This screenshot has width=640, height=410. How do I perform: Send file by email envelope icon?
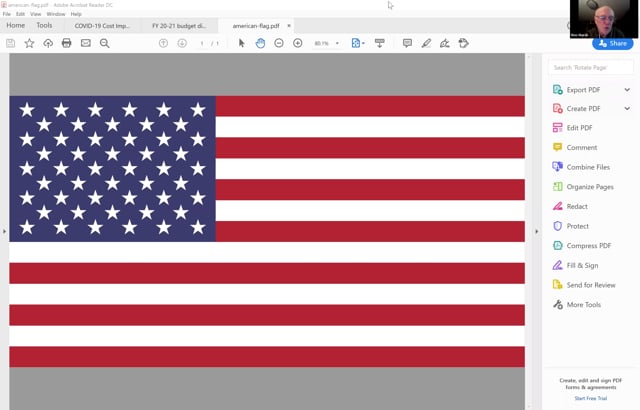tap(86, 43)
